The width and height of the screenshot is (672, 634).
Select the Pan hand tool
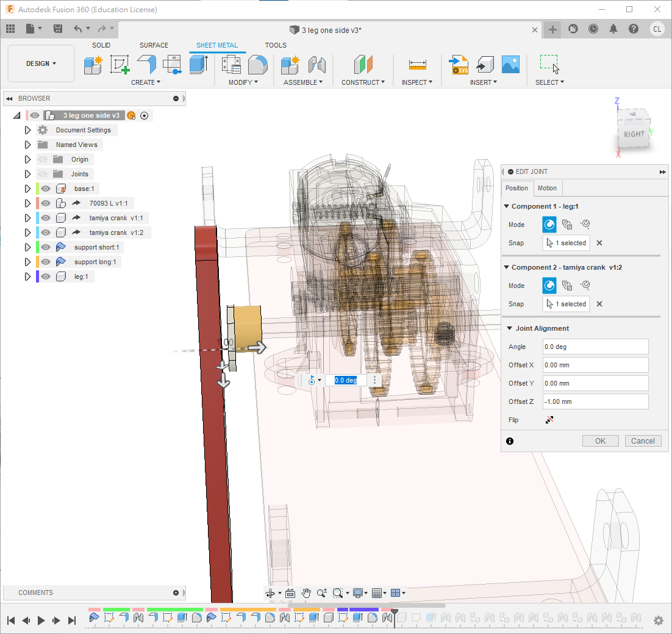pyautogui.click(x=306, y=593)
